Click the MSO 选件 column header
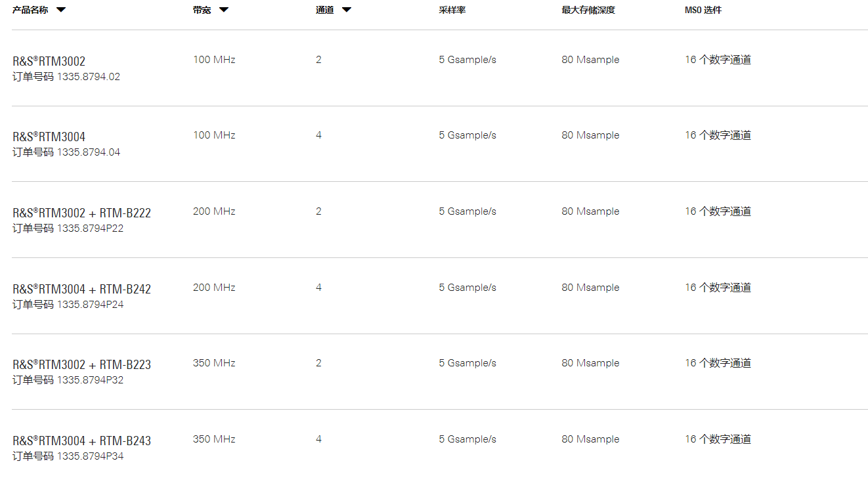Image resolution: width=868 pixels, height=478 pixels. click(x=703, y=10)
